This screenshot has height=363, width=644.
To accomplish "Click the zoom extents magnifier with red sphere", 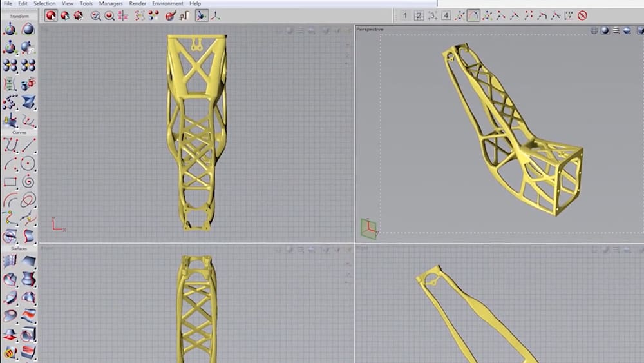I will tap(109, 15).
